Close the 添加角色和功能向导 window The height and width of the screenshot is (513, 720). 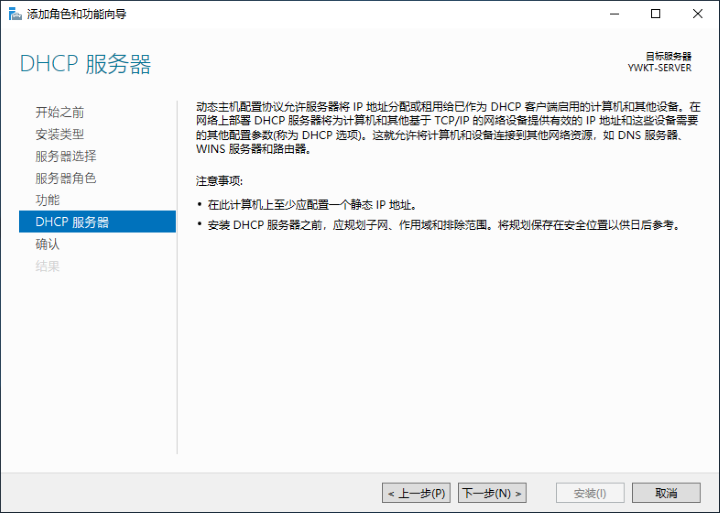698,14
